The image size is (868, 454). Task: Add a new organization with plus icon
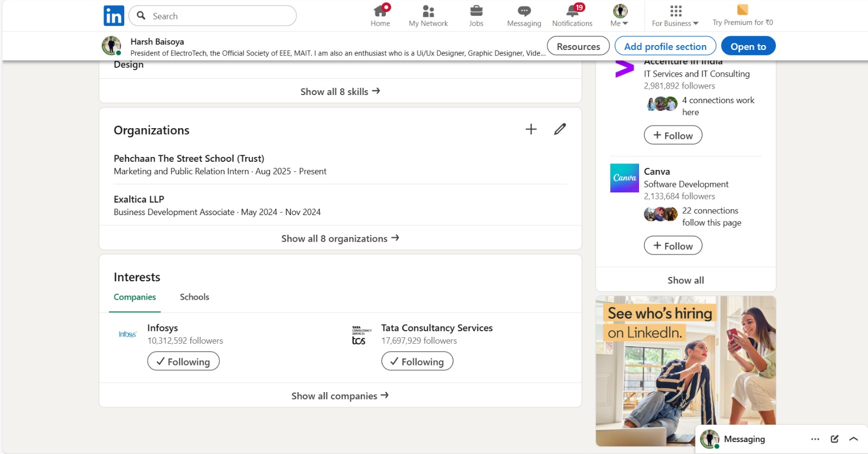click(531, 129)
